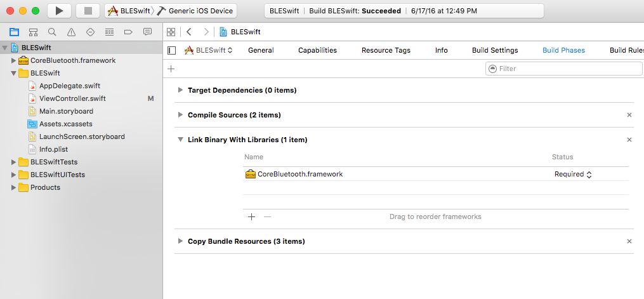The image size is (644, 299).
Task: Open the Breakpoint navigator
Action: (x=128, y=32)
